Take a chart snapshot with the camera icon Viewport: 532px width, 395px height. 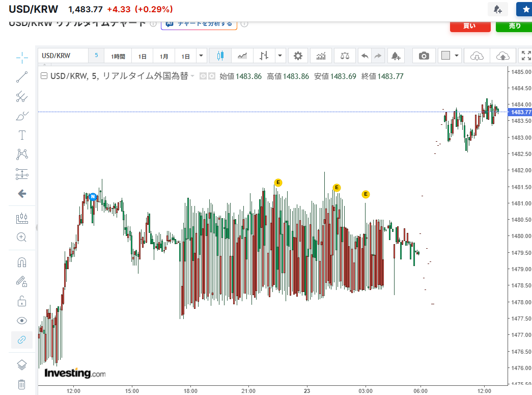pyautogui.click(x=424, y=55)
